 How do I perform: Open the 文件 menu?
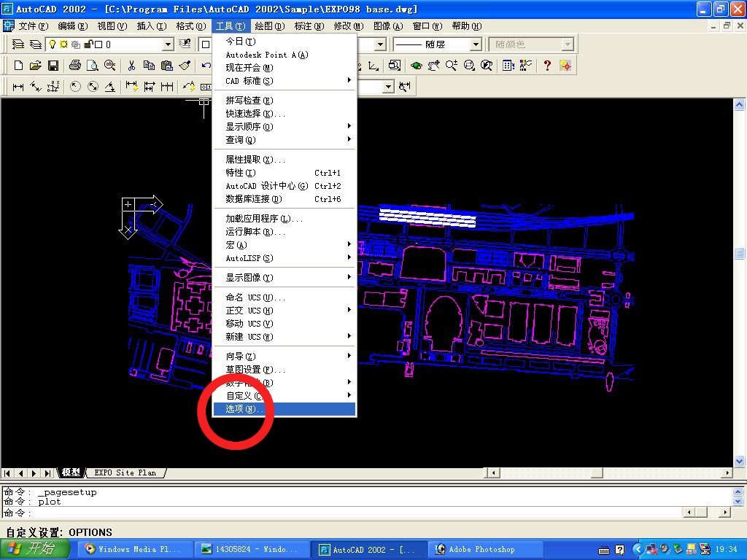pyautogui.click(x=34, y=26)
